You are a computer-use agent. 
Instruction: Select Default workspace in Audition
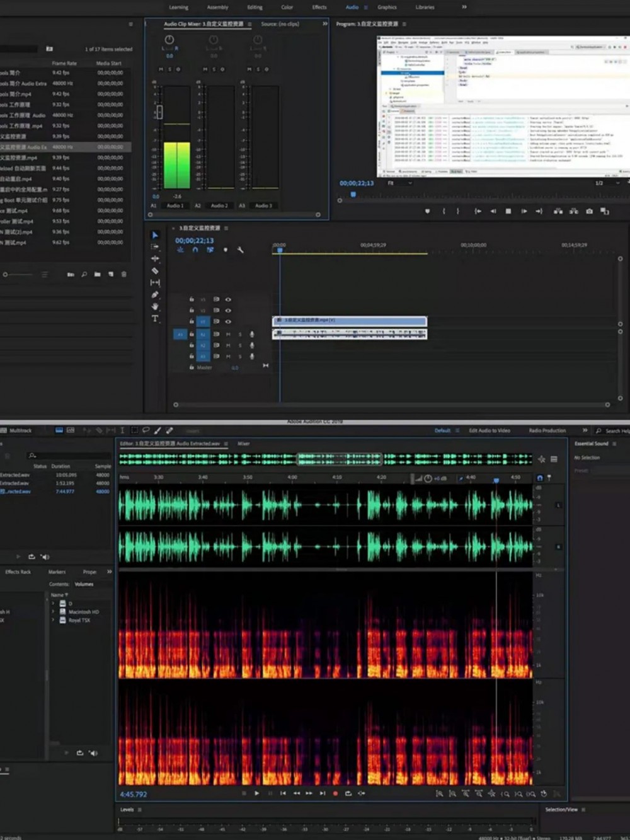(x=442, y=430)
